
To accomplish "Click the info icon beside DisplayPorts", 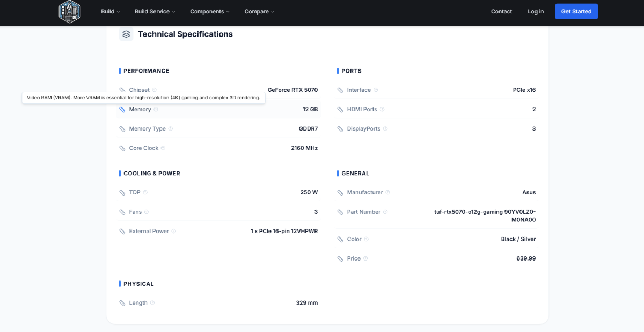I will click(385, 129).
